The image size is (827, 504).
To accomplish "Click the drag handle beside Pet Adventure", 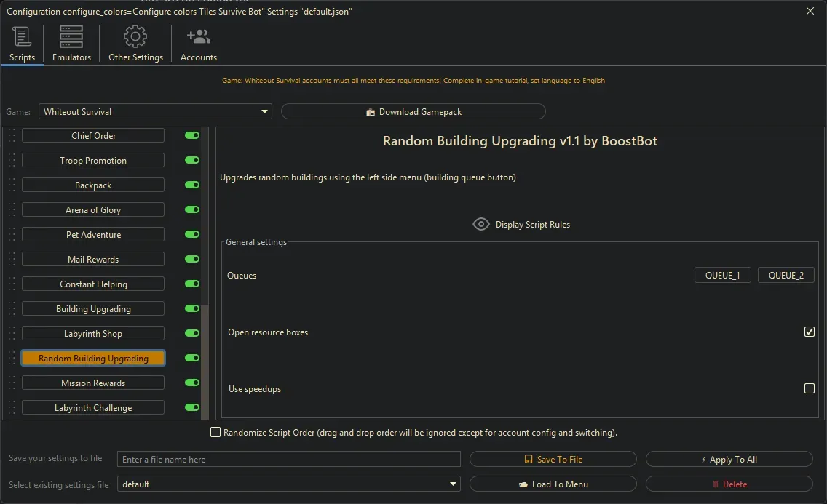I will (12, 235).
